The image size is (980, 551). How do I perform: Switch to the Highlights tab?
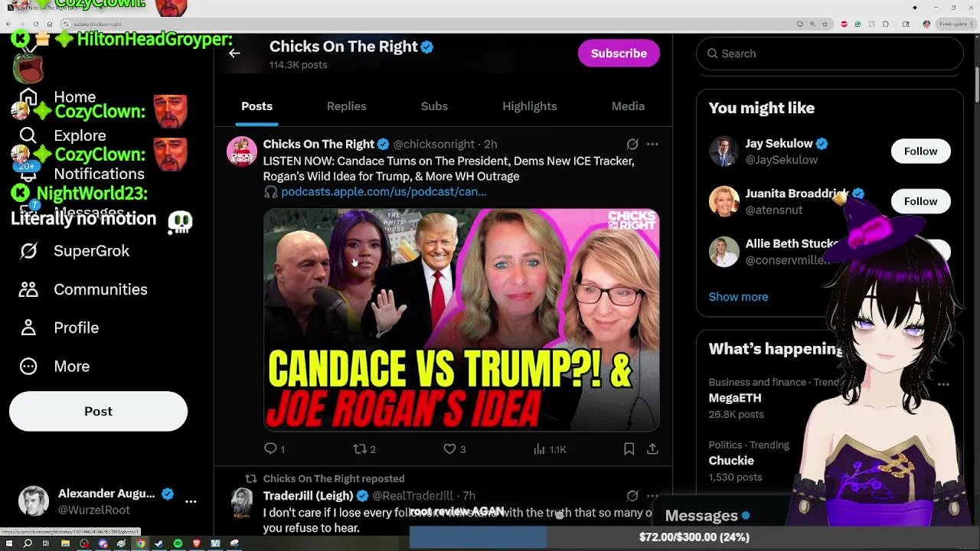[530, 106]
